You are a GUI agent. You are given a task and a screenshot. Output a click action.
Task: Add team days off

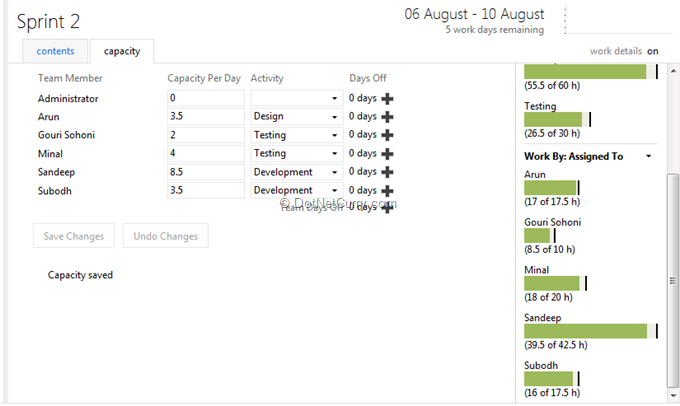388,208
